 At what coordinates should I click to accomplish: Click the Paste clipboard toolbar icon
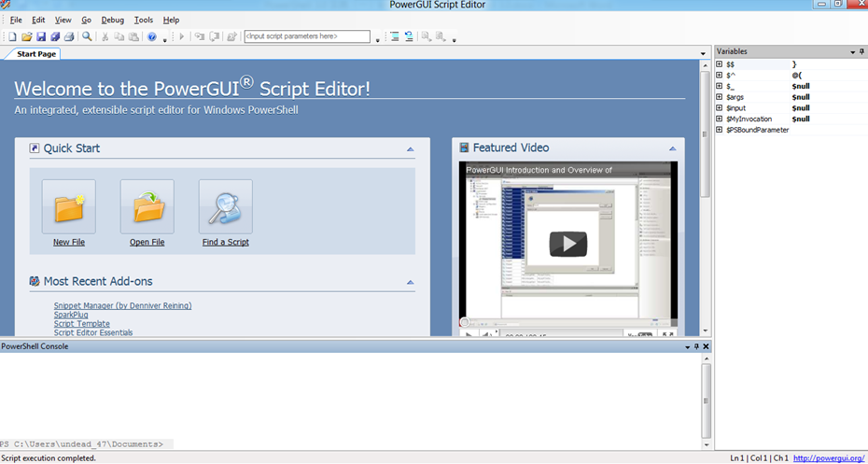coord(133,36)
